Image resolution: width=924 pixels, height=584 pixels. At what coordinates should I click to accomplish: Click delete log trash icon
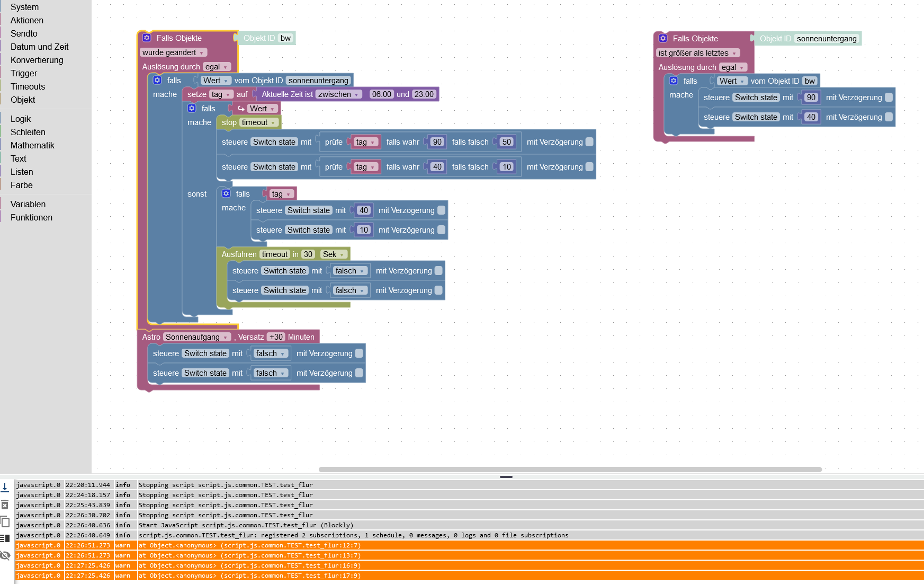pos(5,505)
